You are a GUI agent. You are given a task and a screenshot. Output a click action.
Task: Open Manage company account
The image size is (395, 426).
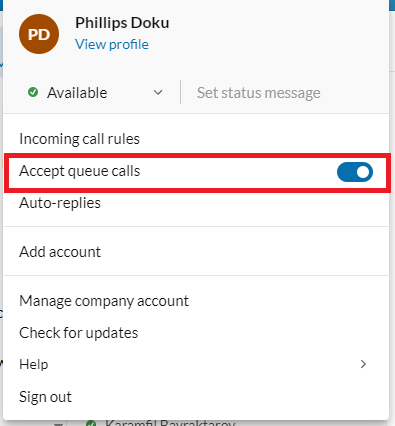104,301
